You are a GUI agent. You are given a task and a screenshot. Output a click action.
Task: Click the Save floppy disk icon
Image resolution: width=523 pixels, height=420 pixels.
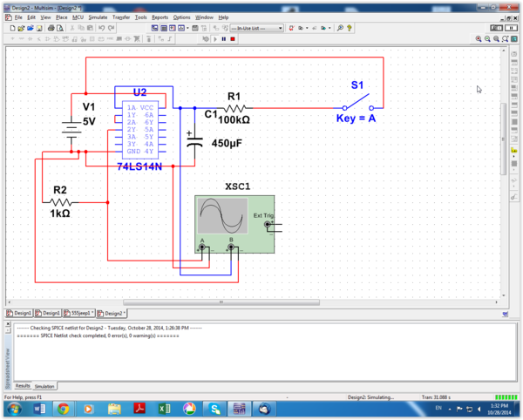(39, 28)
